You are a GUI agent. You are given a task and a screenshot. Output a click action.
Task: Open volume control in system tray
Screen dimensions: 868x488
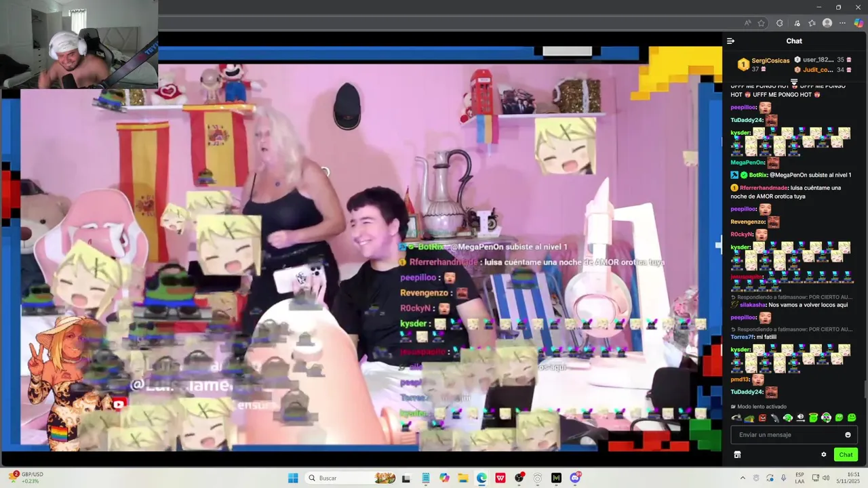826,478
